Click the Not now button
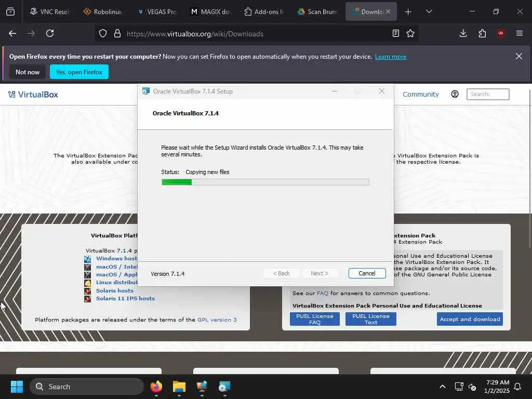This screenshot has height=399, width=532. 28,72
